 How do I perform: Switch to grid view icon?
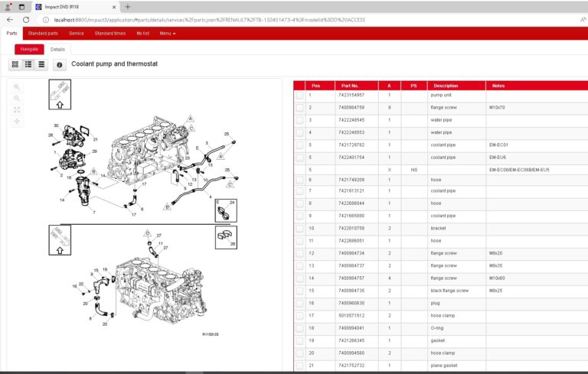pyautogui.click(x=15, y=64)
